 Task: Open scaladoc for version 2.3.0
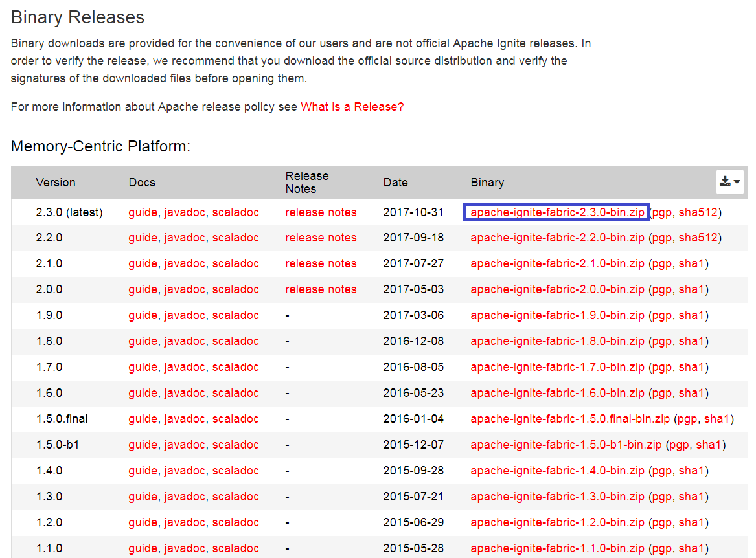tap(235, 212)
